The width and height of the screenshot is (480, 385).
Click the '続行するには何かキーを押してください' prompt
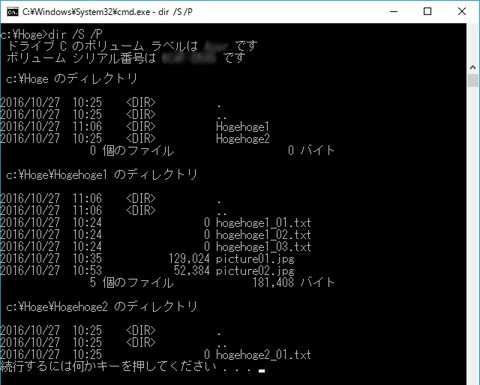pos(108,367)
